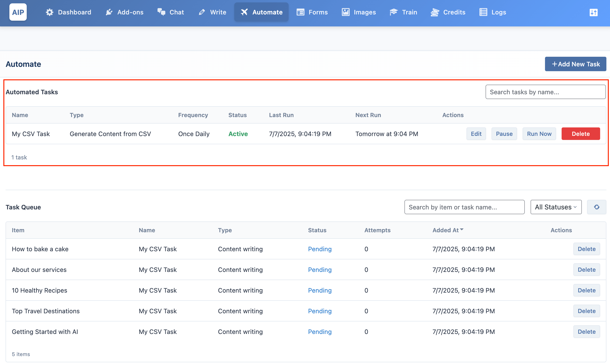610x364 pixels.
Task: Delete the 10 Healthy Recipes queue item
Action: (x=586, y=290)
